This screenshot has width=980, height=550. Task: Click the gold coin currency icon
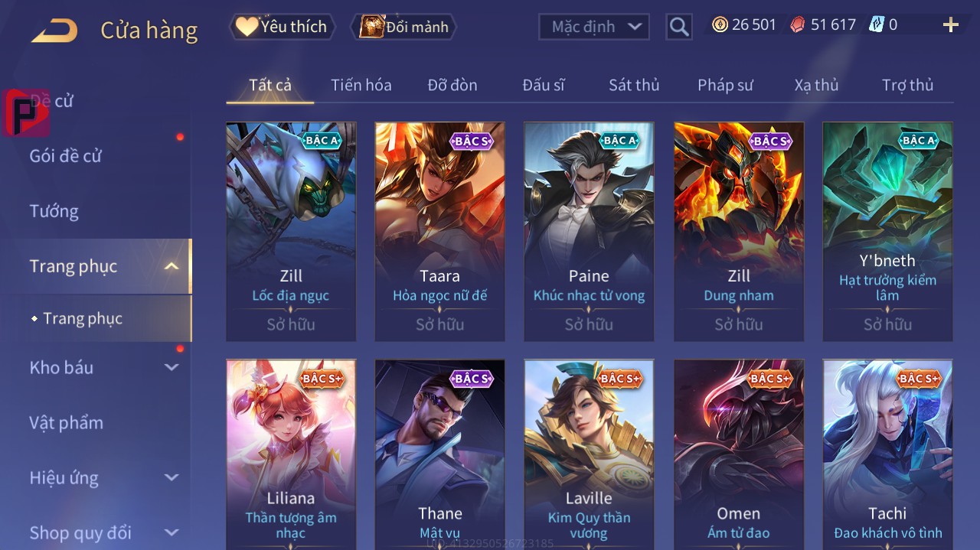(720, 24)
